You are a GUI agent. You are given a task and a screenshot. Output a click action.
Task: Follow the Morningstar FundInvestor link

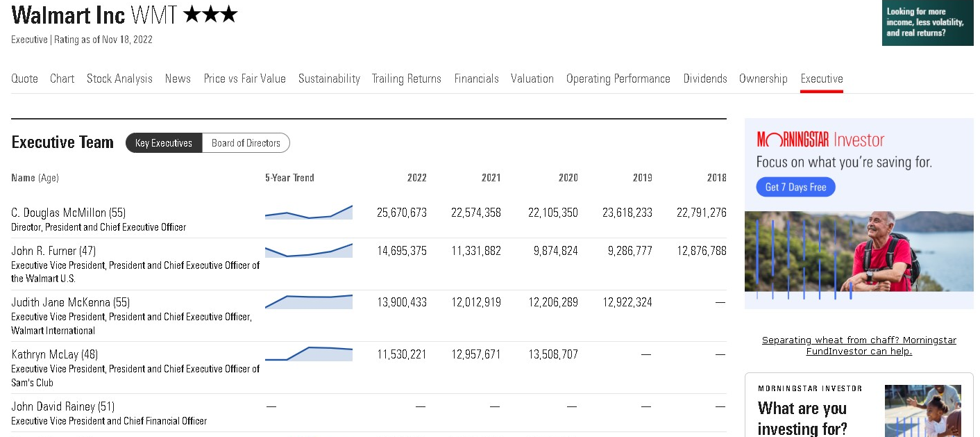[x=859, y=345]
